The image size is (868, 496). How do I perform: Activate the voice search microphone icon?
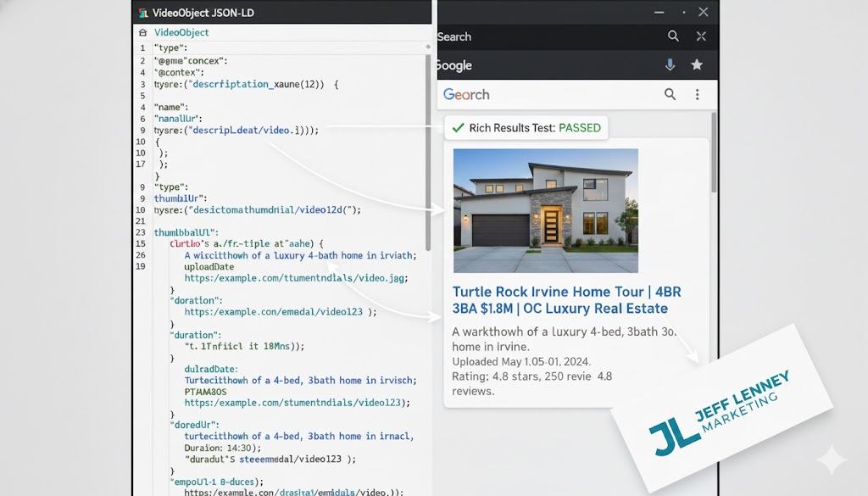click(x=670, y=65)
